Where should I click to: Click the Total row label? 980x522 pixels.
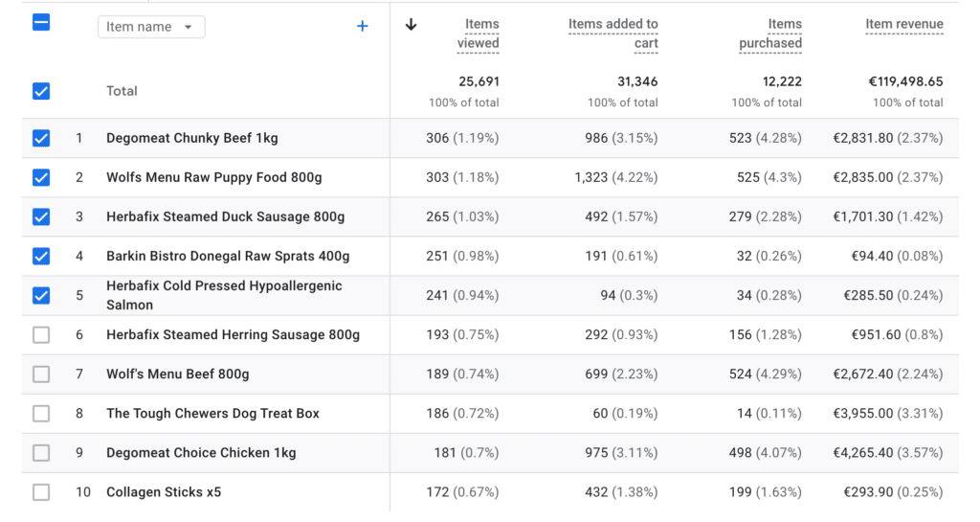(122, 91)
